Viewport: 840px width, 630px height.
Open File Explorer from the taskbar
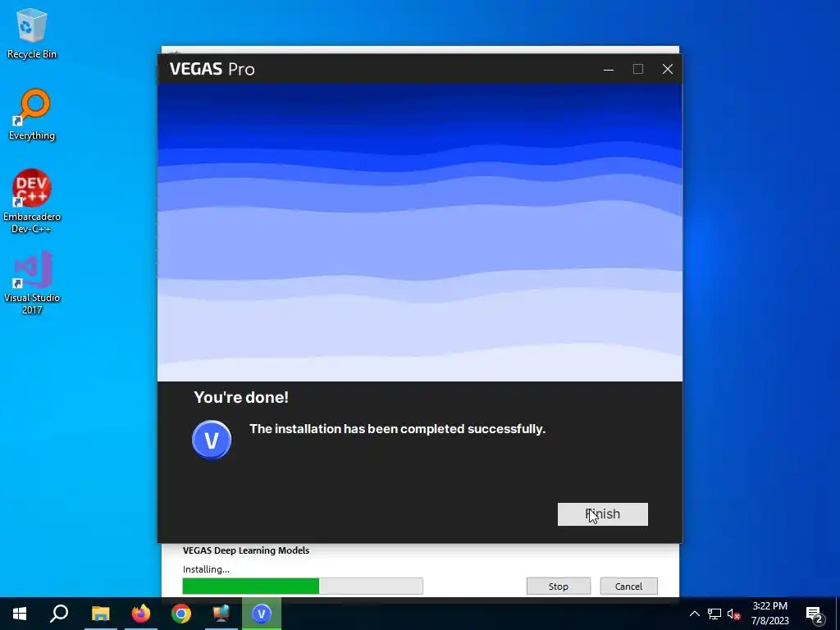pos(100,614)
